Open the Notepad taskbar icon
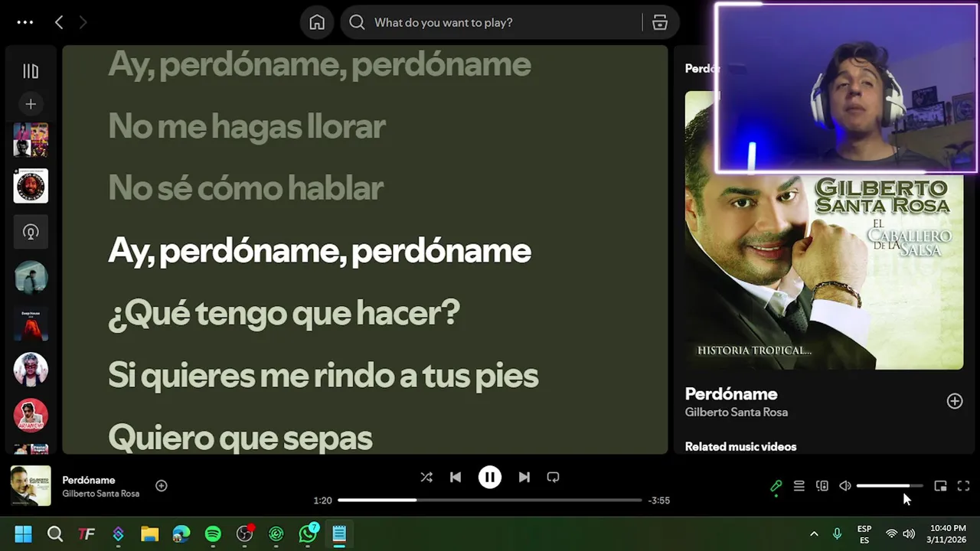 click(339, 534)
